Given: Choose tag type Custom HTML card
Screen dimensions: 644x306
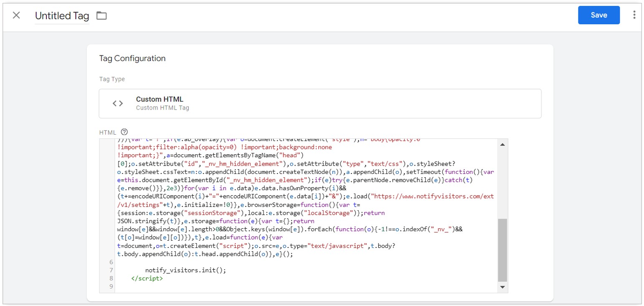Looking at the screenshot, I should pyautogui.click(x=320, y=103).
